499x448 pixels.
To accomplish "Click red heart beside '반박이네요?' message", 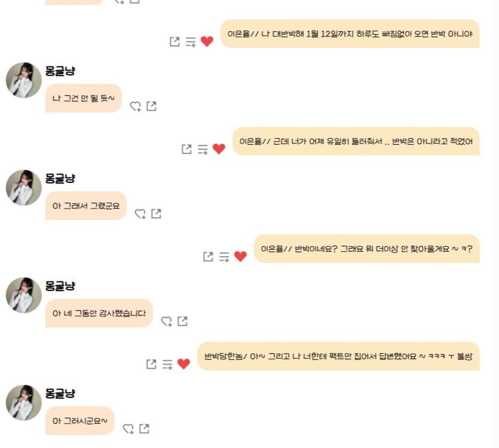I will [x=240, y=256].
